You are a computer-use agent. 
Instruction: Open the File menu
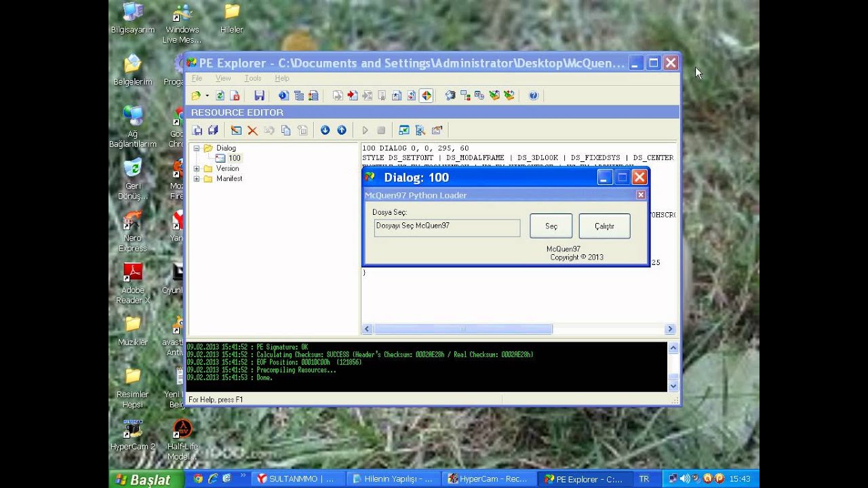click(197, 79)
